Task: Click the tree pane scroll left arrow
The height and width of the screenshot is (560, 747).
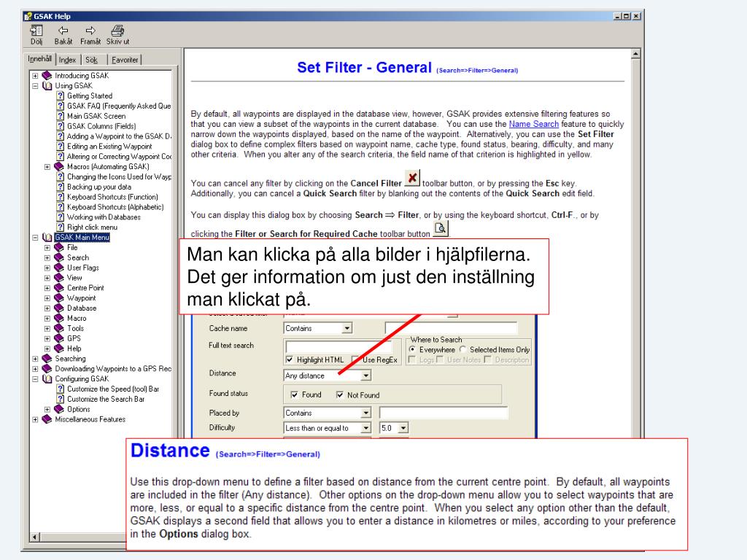Action: [34, 537]
